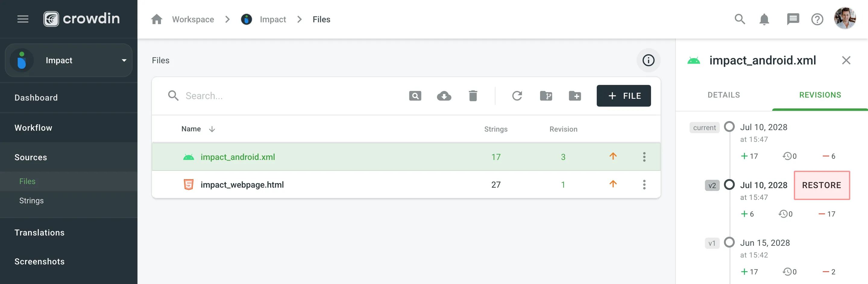Create a new version branch folder

click(546, 96)
